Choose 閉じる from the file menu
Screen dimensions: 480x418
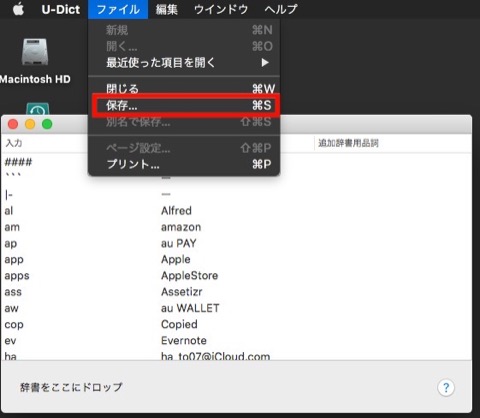click(184, 89)
